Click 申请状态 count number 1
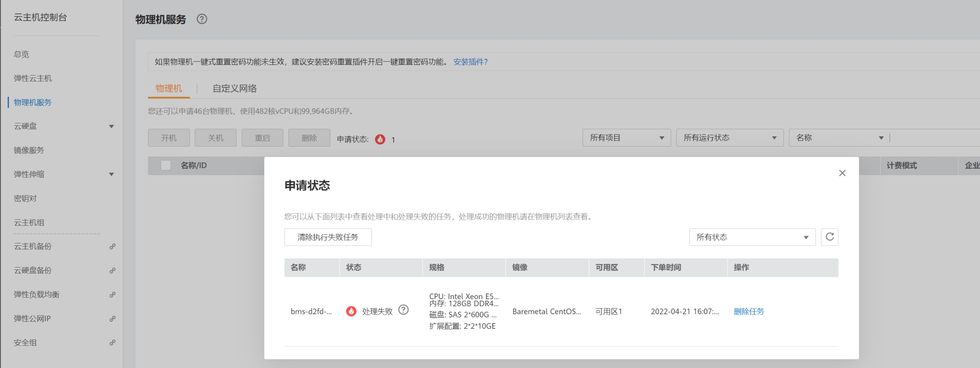This screenshot has width=980, height=368. [x=393, y=140]
